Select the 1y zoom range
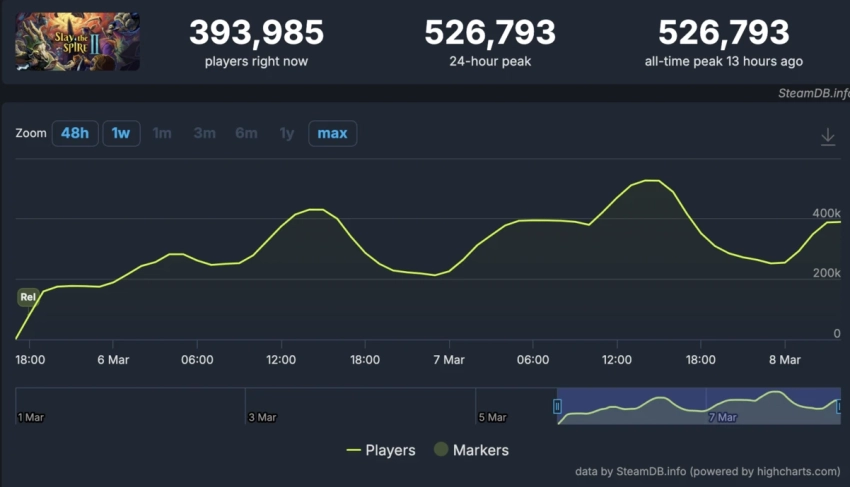850x487 pixels. 287,133
